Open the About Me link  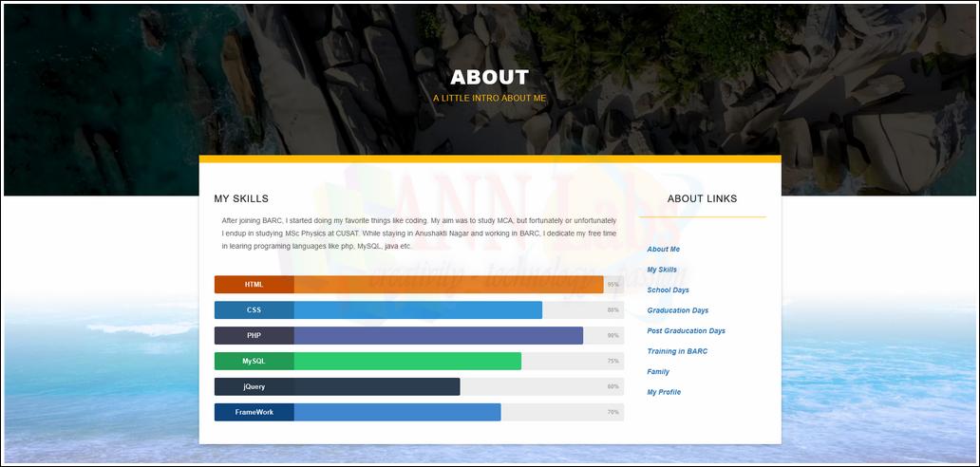[663, 250]
